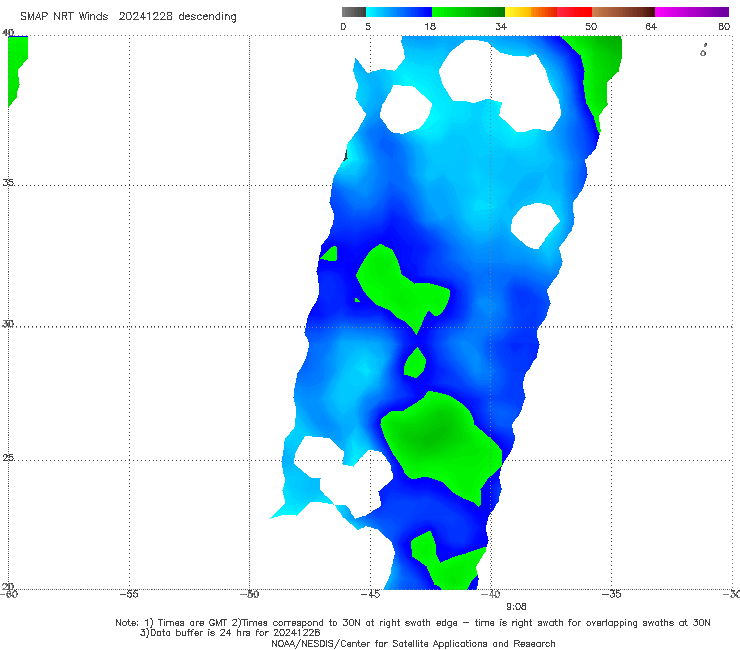Viewport: 740px width, 650px height.
Task: Click the color bar label '18'
Action: 430,26
